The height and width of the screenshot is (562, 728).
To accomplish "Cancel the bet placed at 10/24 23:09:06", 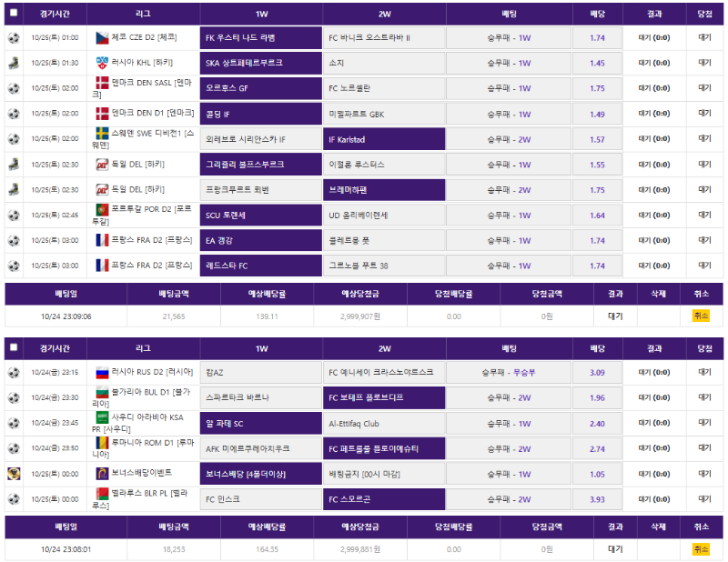I will (700, 316).
